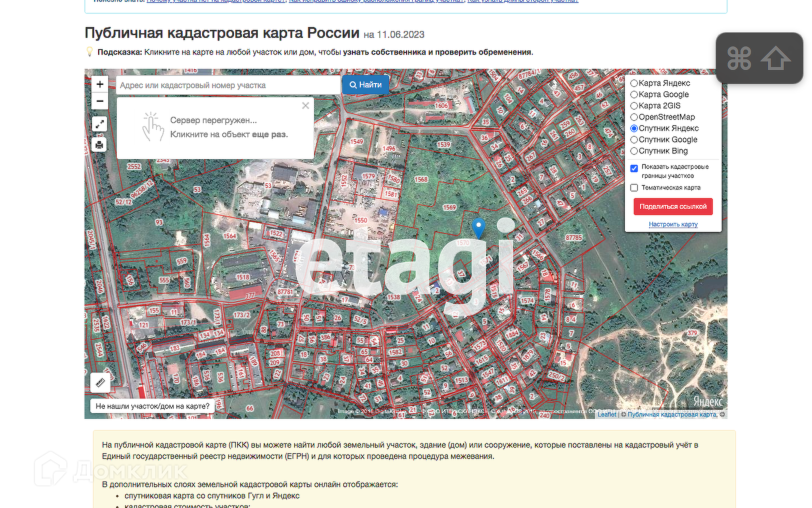
Task: Zoom in on the cadastral map
Action: pos(100,85)
